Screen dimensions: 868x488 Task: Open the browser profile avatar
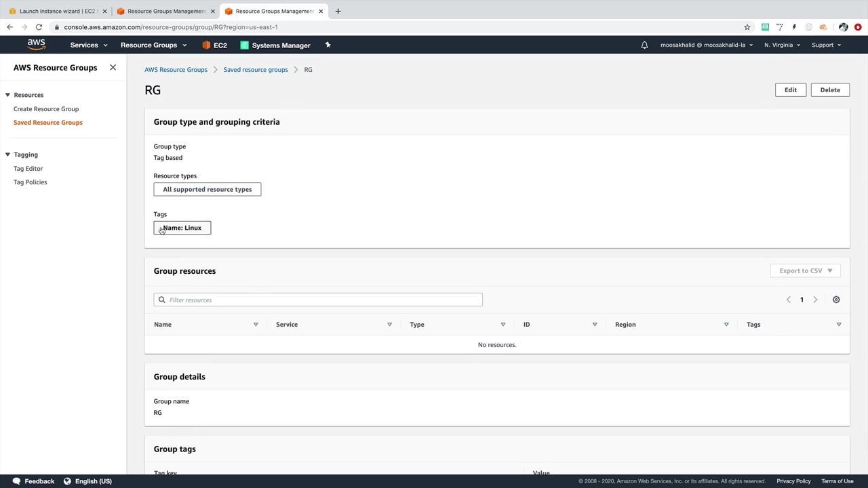click(843, 27)
